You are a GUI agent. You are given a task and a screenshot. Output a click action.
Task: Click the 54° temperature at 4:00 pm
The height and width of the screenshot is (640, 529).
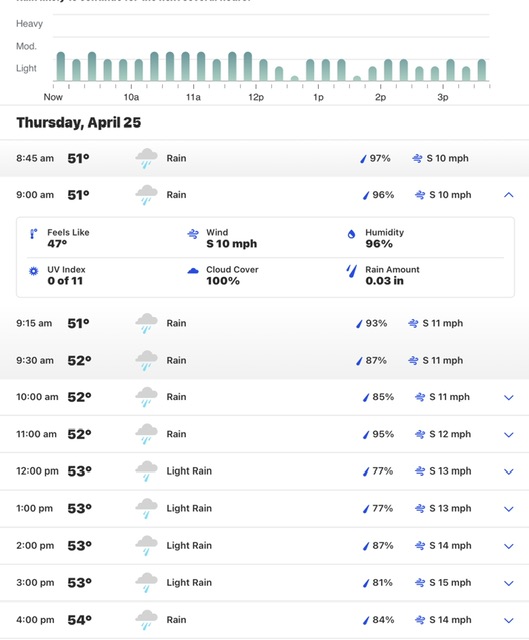click(x=80, y=620)
